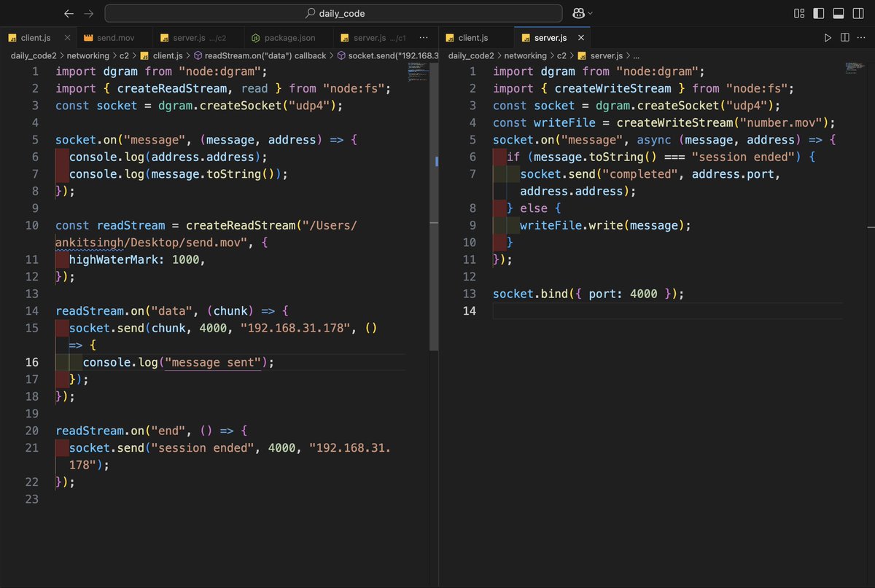The width and height of the screenshot is (875, 588).
Task: Click c2 folder in left breadcrumb
Action: click(x=125, y=55)
